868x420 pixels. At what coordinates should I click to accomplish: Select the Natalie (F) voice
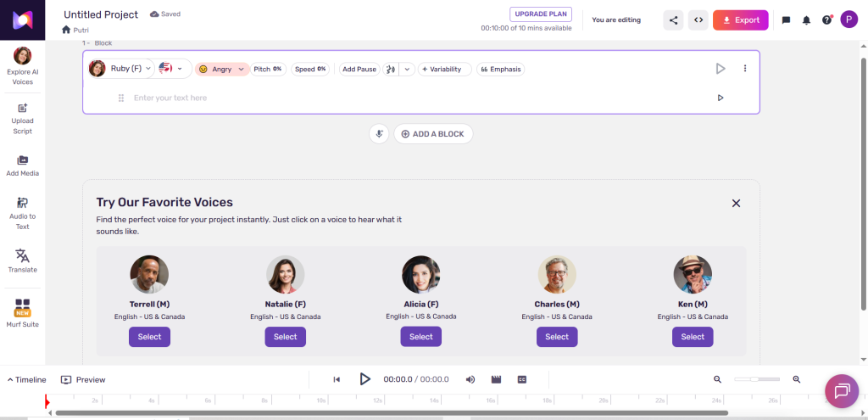285,337
